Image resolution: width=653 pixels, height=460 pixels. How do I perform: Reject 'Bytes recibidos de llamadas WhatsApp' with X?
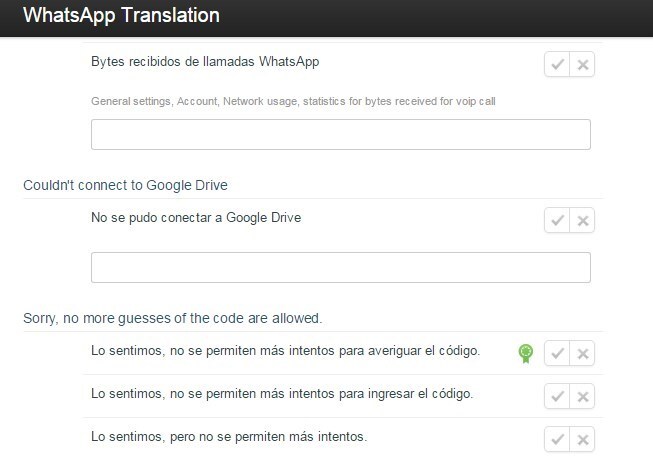pos(583,65)
